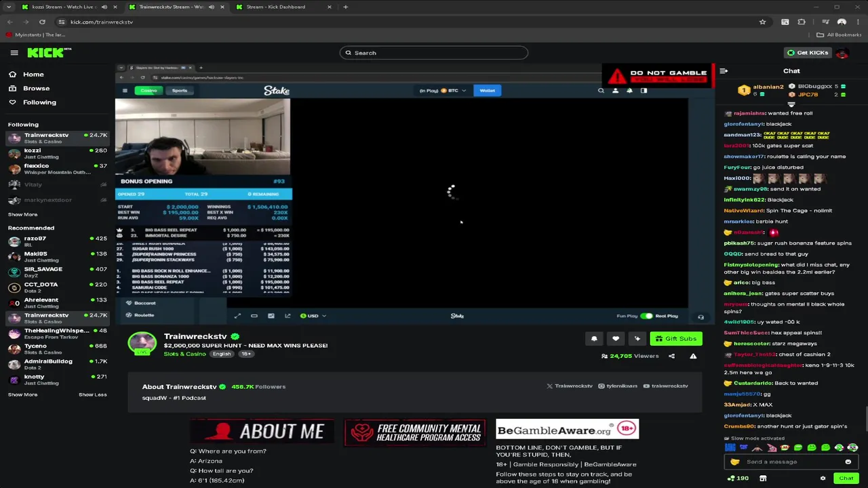
Task: Switch to Stream - Kick Dashboard tab
Action: pos(284,7)
